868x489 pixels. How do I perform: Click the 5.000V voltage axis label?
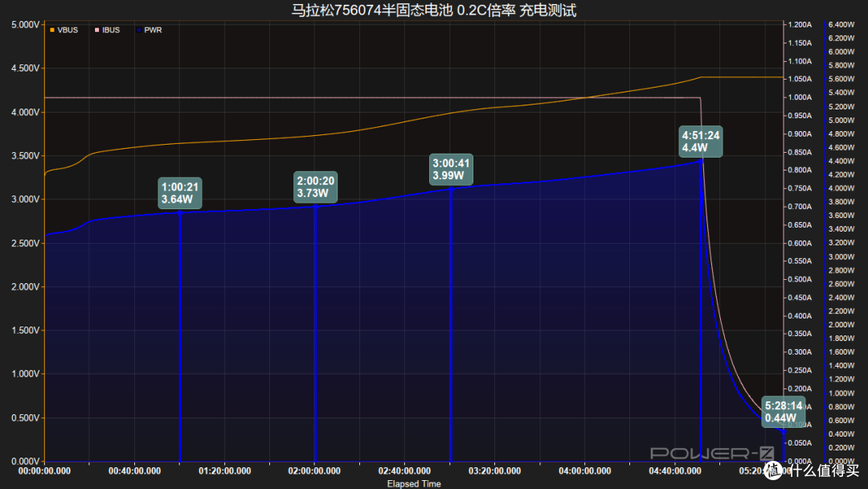coord(26,25)
